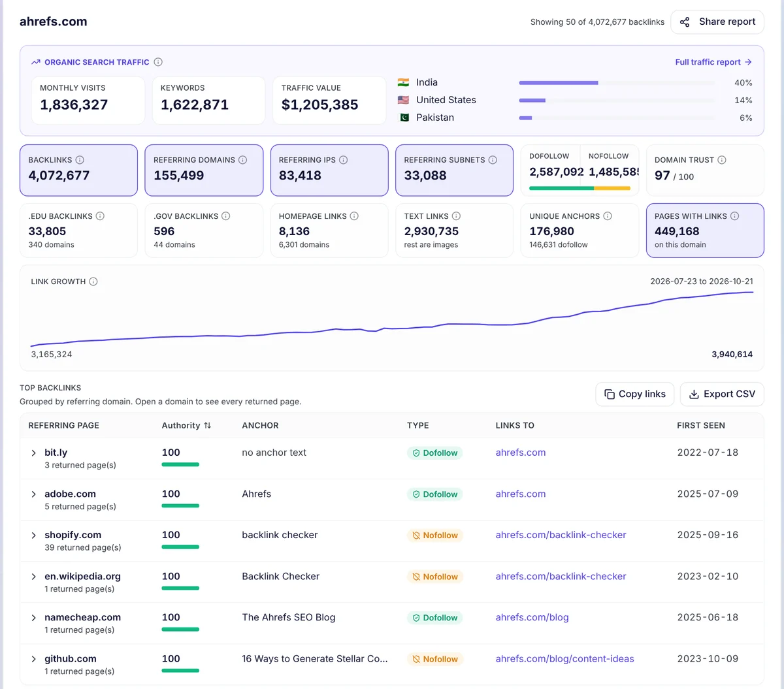This screenshot has width=784, height=689.
Task: Click the Homepage Links card
Action: 329,231
